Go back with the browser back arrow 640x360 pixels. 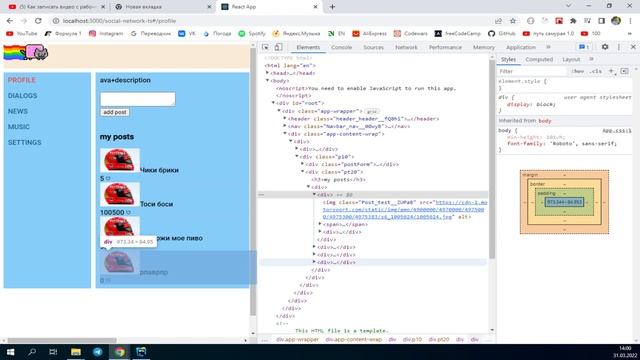(10, 21)
